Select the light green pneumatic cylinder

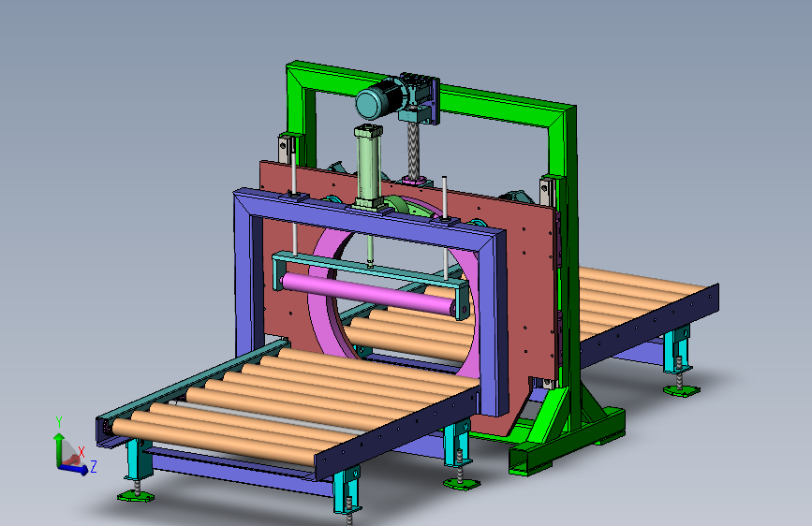tap(369, 167)
